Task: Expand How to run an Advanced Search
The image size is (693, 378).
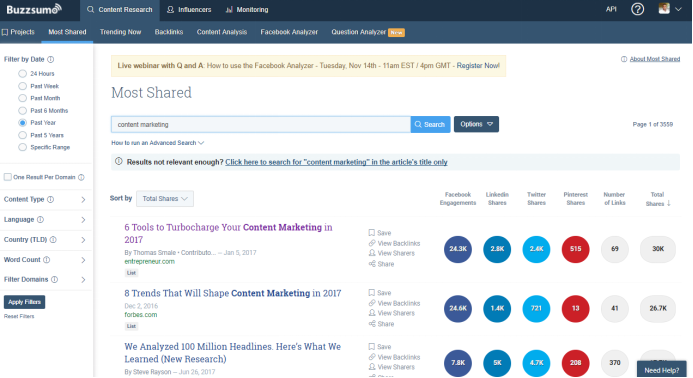Action: tap(157, 143)
